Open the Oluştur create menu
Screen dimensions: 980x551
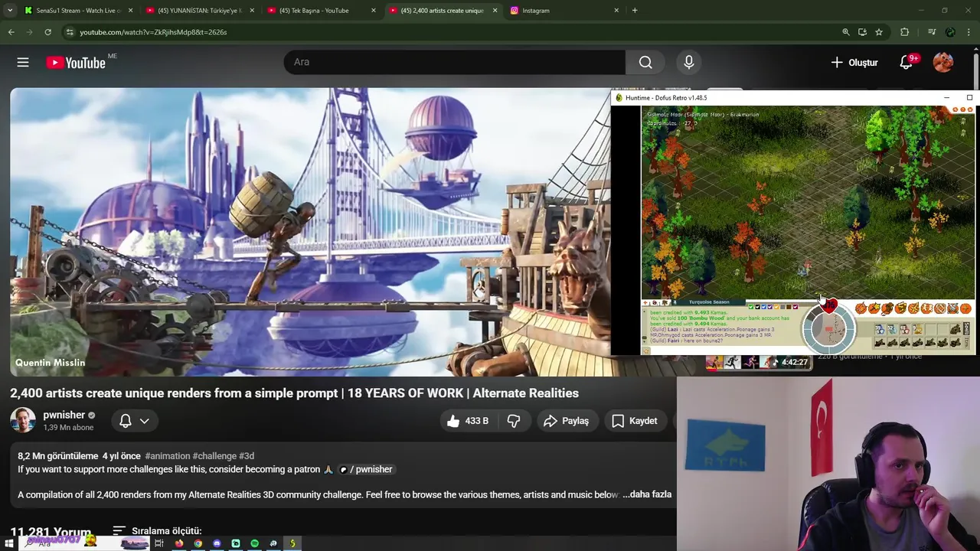[854, 62]
